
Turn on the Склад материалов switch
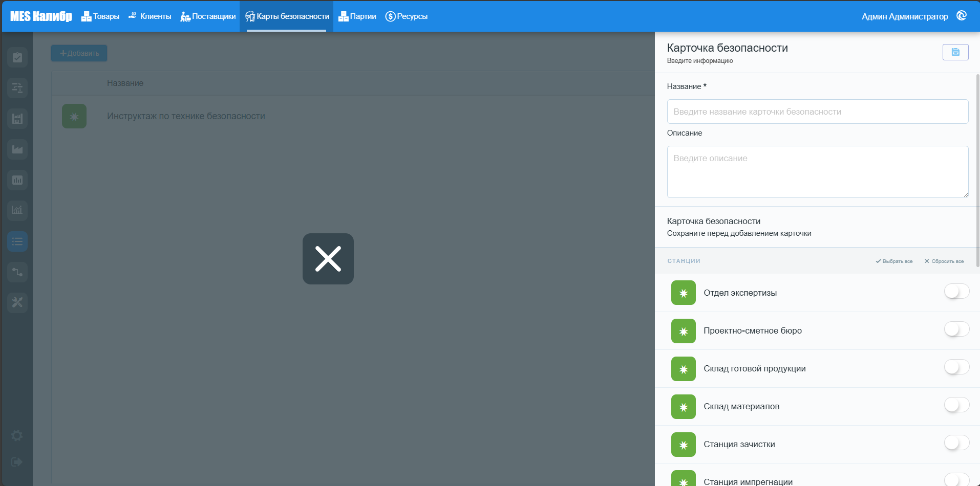pyautogui.click(x=956, y=405)
